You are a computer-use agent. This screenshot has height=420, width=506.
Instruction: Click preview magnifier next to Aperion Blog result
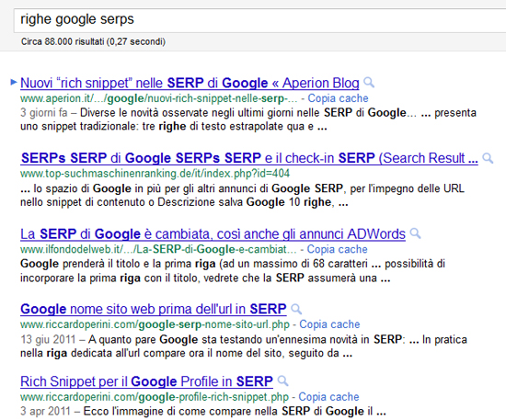tap(369, 83)
